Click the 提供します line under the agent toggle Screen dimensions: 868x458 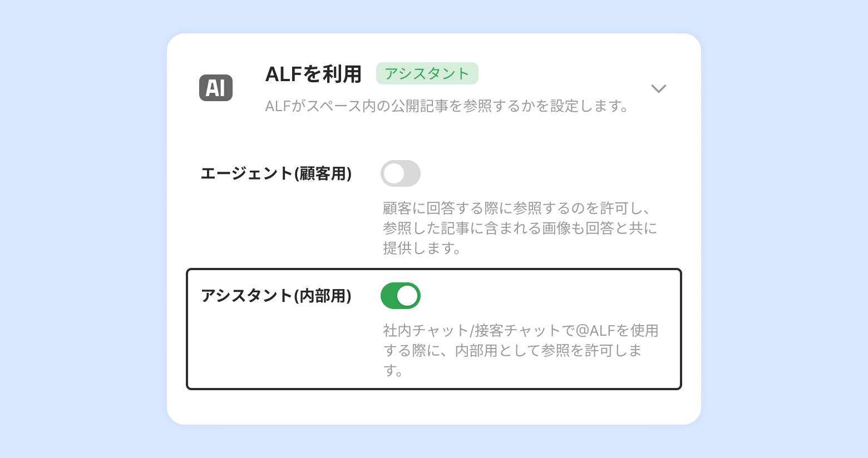tap(422, 248)
